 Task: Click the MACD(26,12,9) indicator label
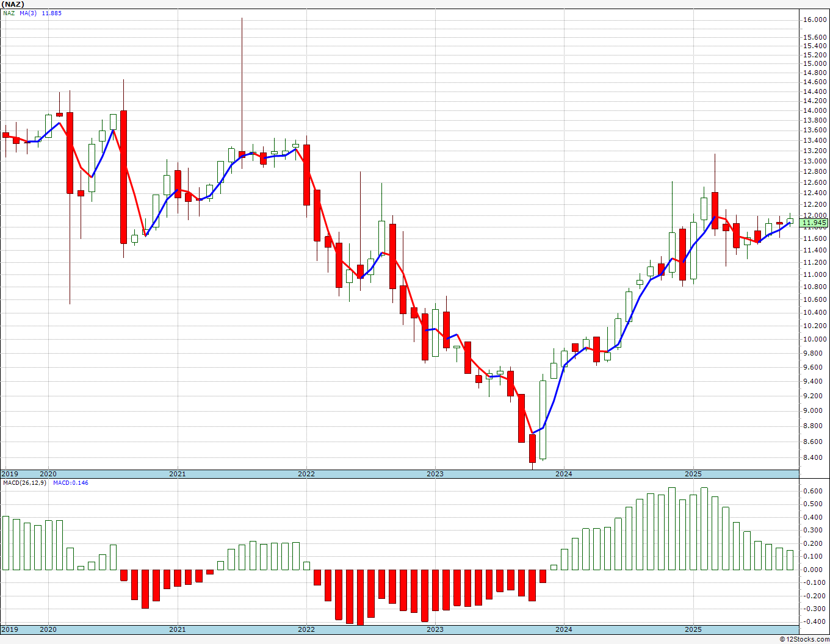click(x=25, y=482)
